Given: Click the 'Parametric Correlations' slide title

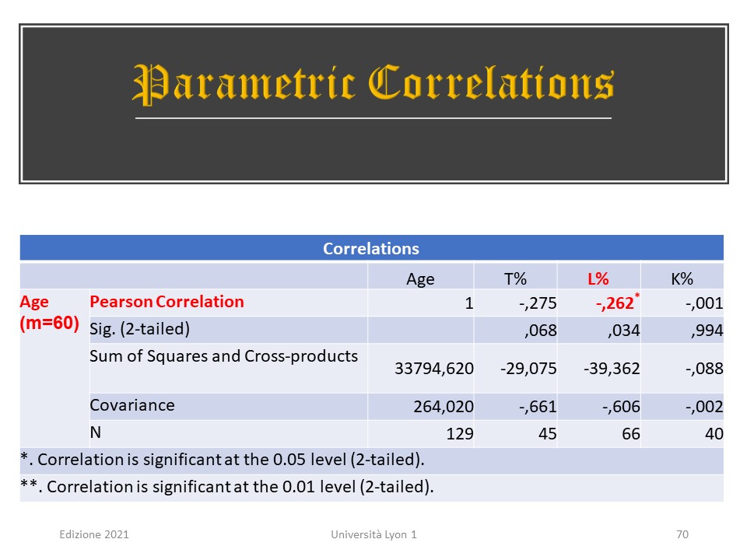Looking at the screenshot, I should click(373, 84).
